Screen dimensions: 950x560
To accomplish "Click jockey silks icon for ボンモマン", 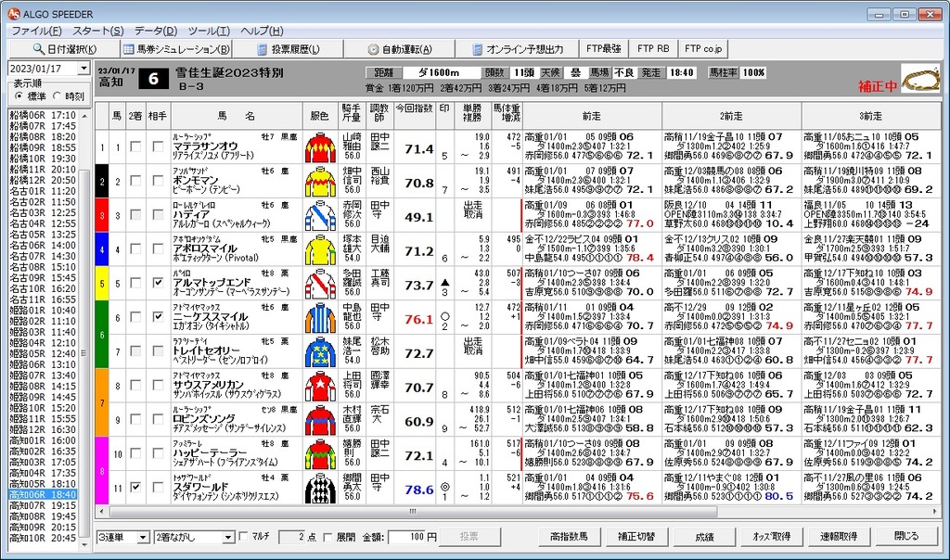I will (x=320, y=182).
